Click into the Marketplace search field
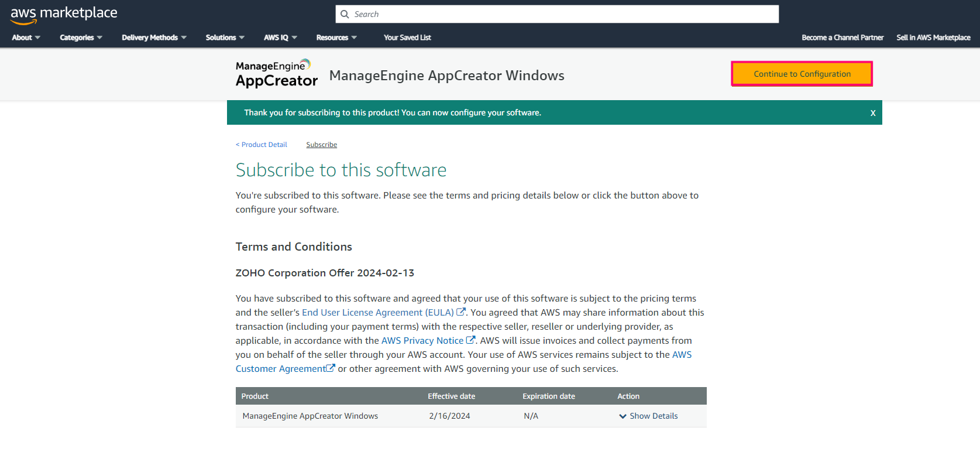The width and height of the screenshot is (980, 455). click(x=562, y=14)
